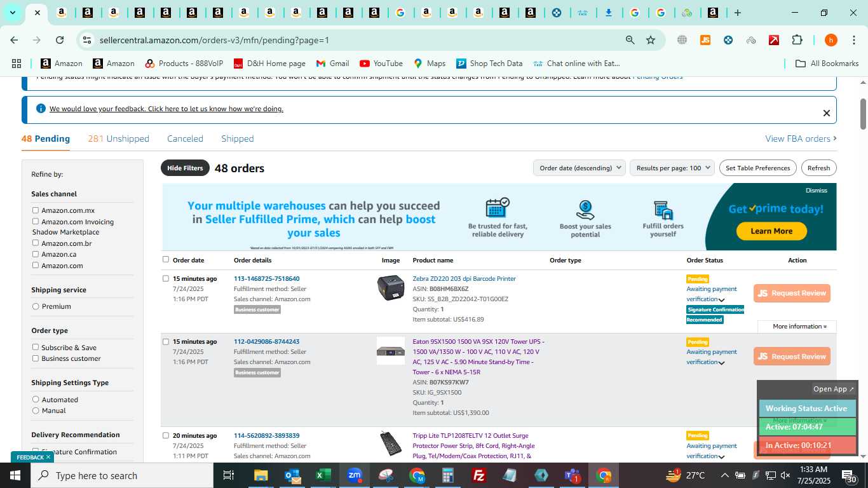The image size is (868, 488).
Task: Click Learn More on Prime banner
Action: (771, 231)
